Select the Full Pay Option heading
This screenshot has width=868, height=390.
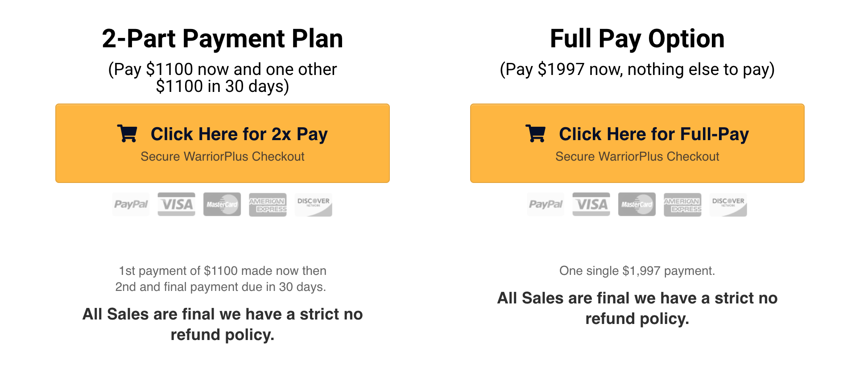(x=637, y=39)
